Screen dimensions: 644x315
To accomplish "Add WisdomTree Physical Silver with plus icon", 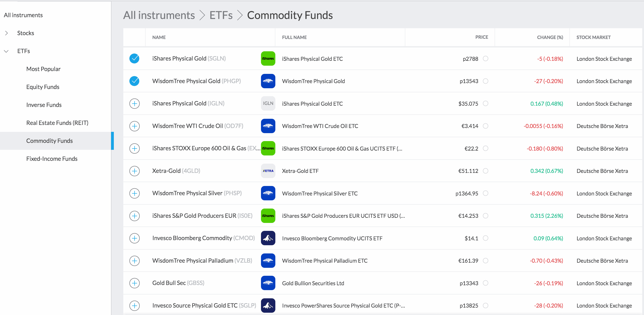I will [134, 193].
